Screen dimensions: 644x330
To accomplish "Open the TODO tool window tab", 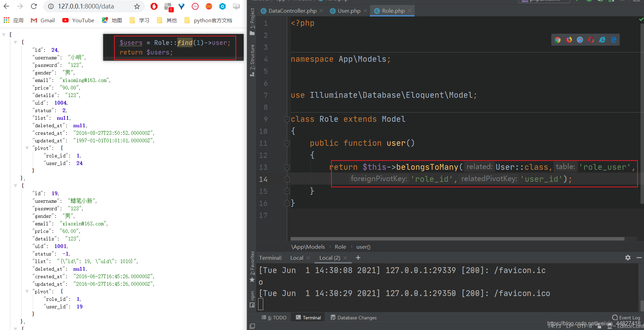I will point(274,318).
